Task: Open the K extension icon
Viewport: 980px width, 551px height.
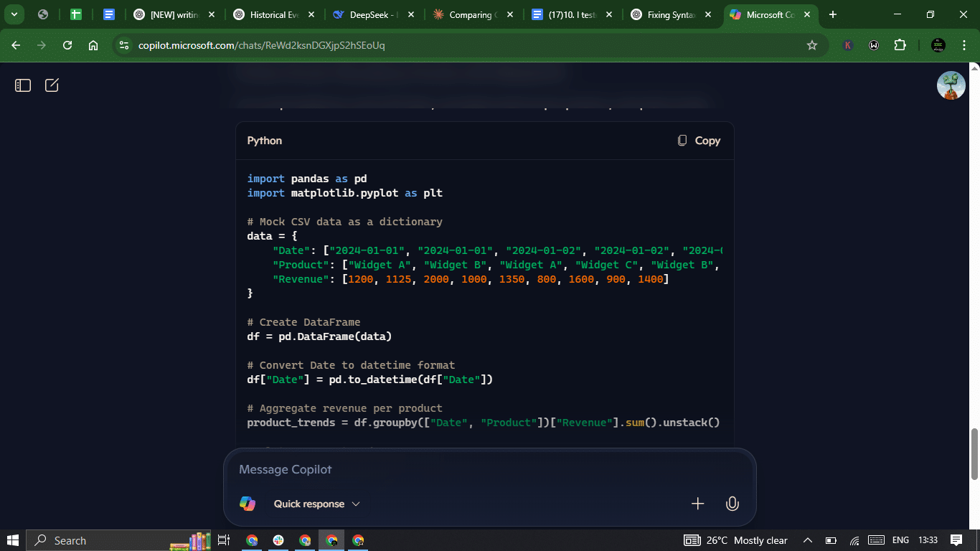Action: click(848, 45)
